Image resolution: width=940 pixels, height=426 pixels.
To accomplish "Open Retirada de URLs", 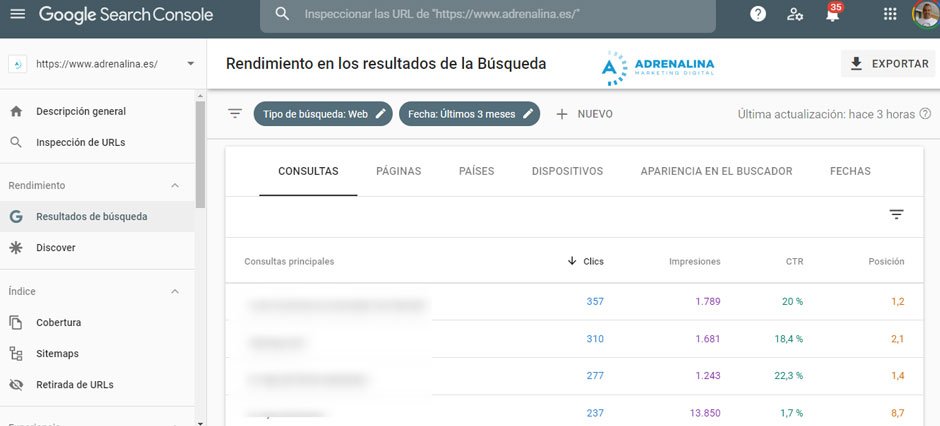I will point(75,385).
